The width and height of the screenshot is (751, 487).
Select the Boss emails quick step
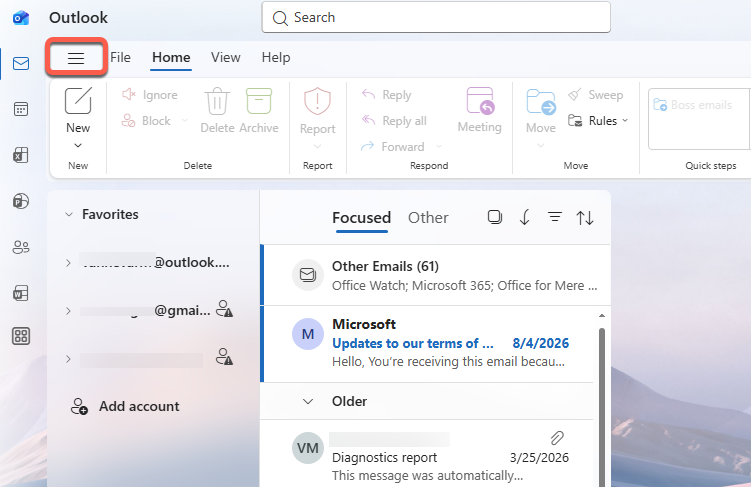click(693, 105)
